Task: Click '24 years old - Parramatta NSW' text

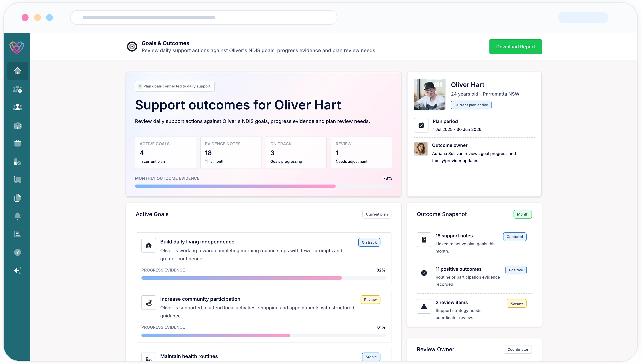Action: (x=485, y=94)
